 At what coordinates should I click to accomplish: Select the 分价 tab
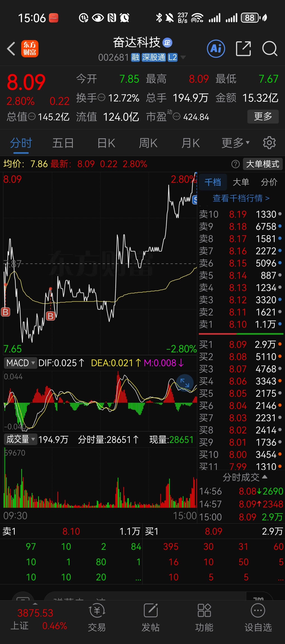coord(269,182)
